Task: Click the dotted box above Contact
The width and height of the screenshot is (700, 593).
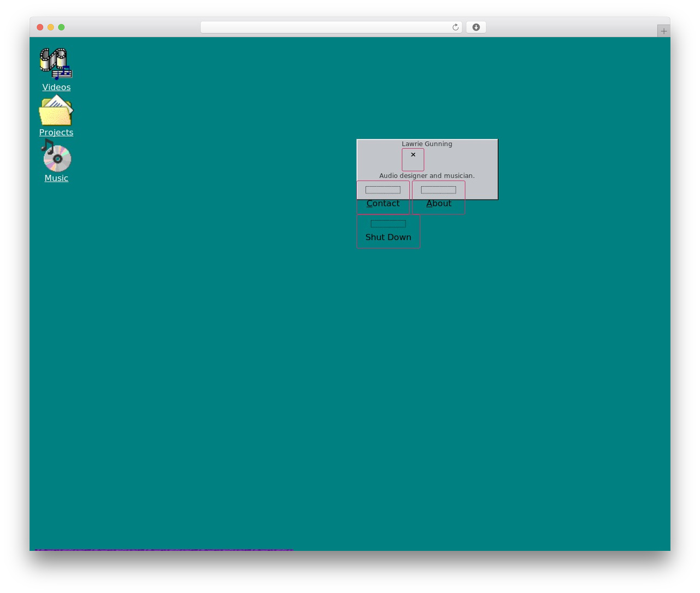Action: [383, 190]
